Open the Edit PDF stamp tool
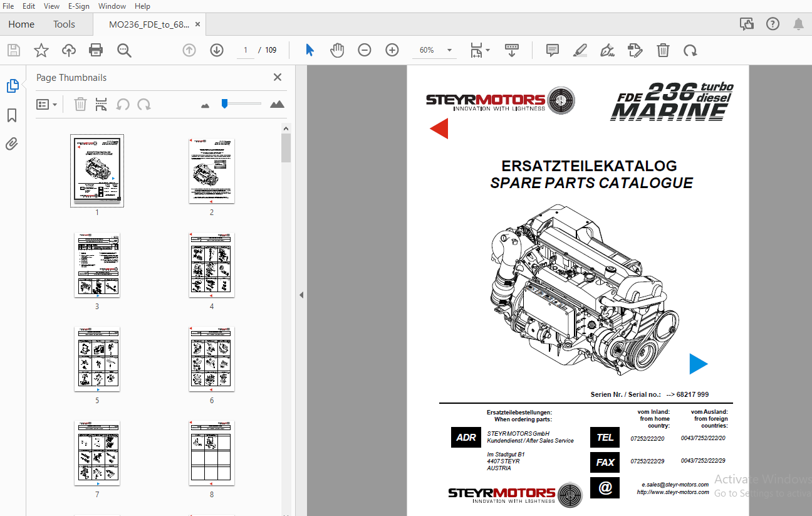This screenshot has height=516, width=812. coord(635,50)
